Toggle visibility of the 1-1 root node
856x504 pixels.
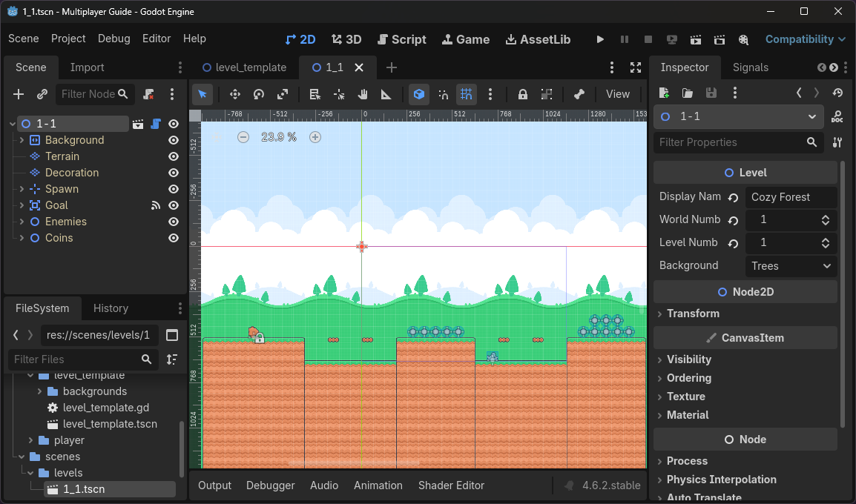click(174, 124)
